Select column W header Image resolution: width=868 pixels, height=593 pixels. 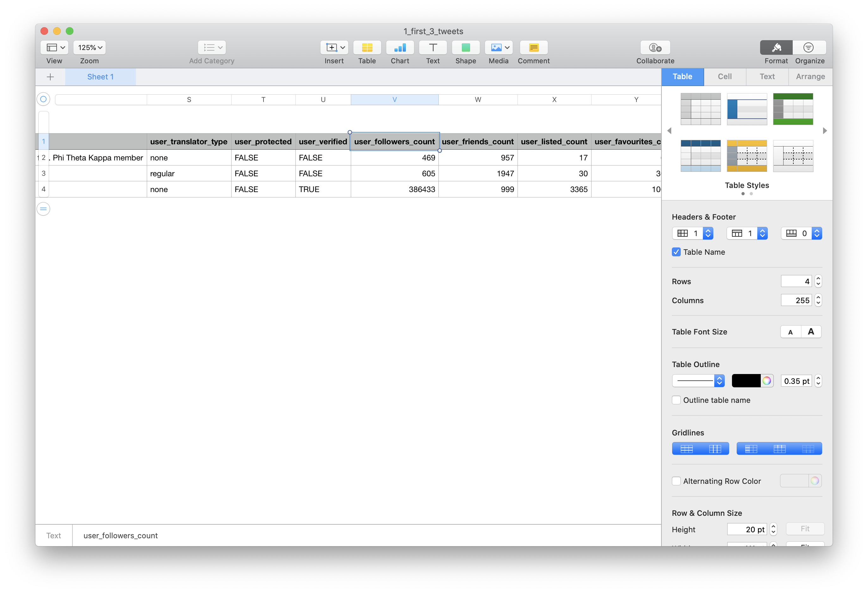(478, 99)
